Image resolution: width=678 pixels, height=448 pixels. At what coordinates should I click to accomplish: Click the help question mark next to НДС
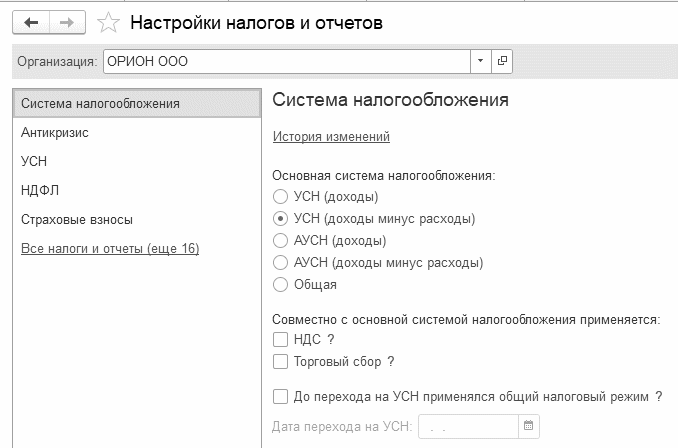pyautogui.click(x=330, y=340)
